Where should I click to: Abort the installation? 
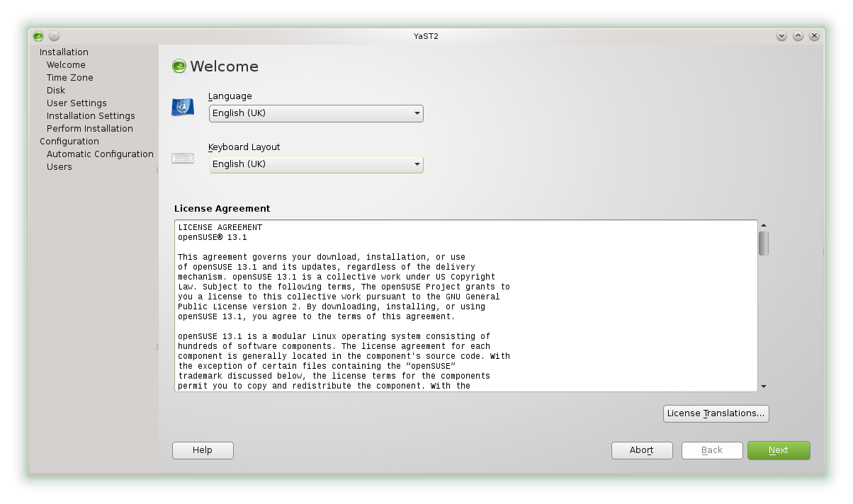coord(642,450)
